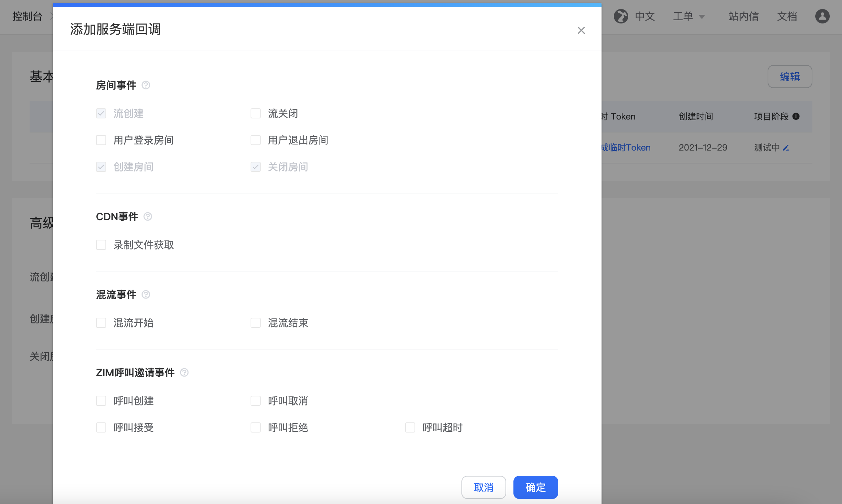The width and height of the screenshot is (842, 504).
Task: Check the 用户登录房间 option
Action: click(x=101, y=140)
